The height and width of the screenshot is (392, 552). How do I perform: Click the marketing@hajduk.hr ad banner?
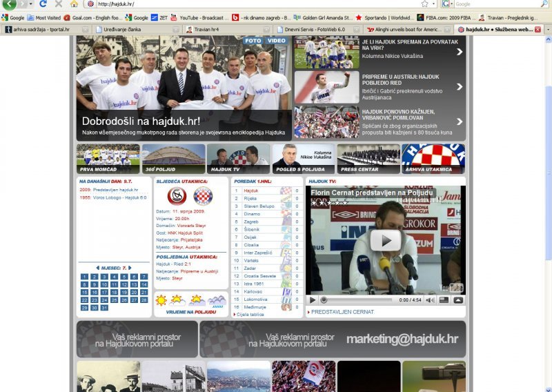(x=333, y=339)
